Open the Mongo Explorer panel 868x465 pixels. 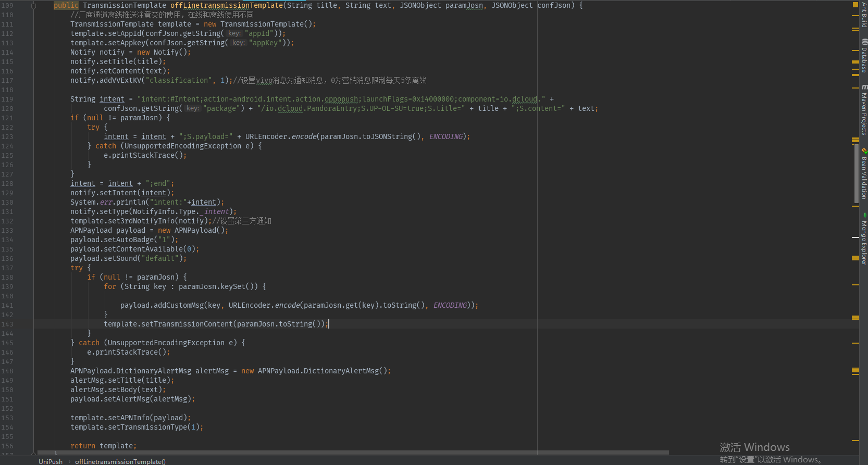tap(864, 241)
